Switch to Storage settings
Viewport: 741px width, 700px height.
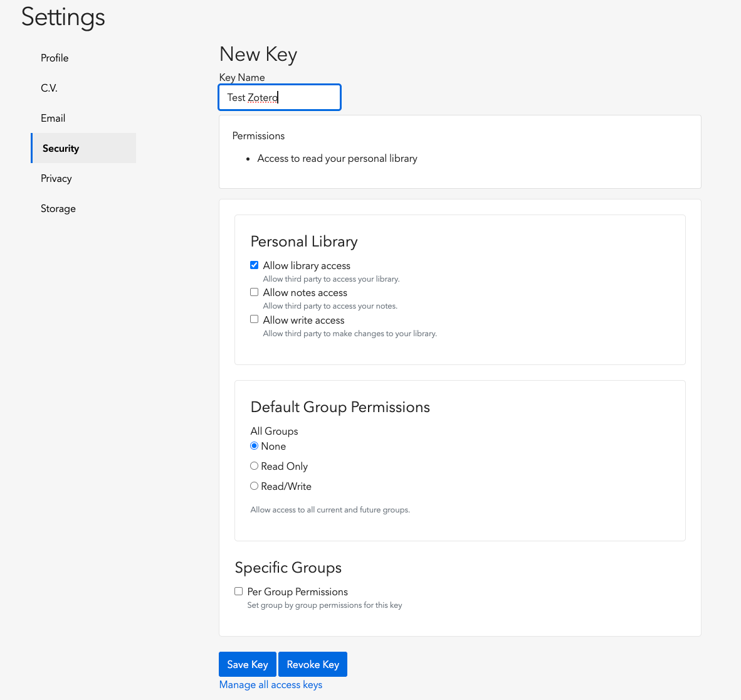58,208
